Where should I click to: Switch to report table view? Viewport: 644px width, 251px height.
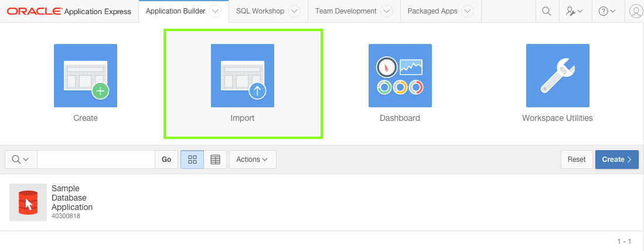click(215, 160)
